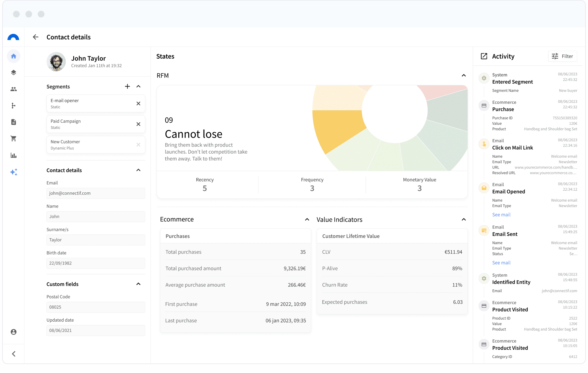The height and width of the screenshot is (373, 588).
Task: Collapse the Ecommerce section
Action: [x=307, y=220]
